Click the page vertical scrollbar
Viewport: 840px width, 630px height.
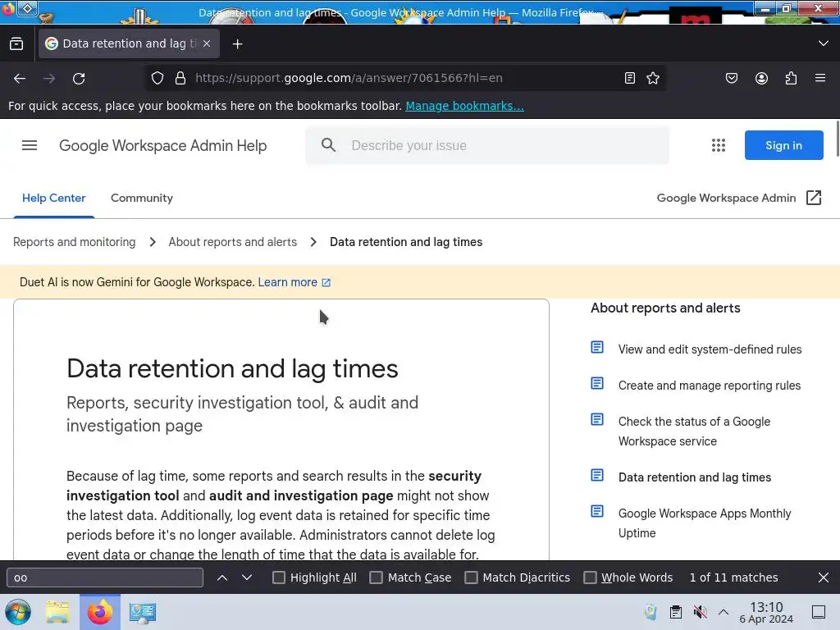(837, 139)
